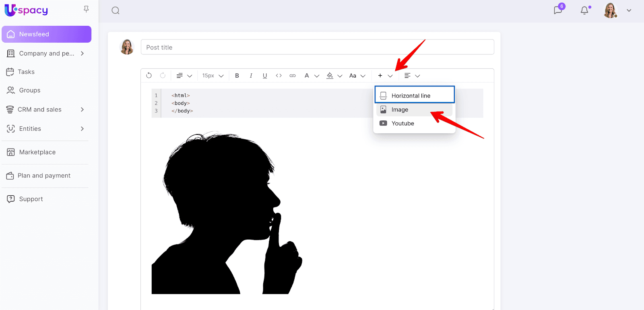Pin the sidebar with pin icon

pos(86,9)
